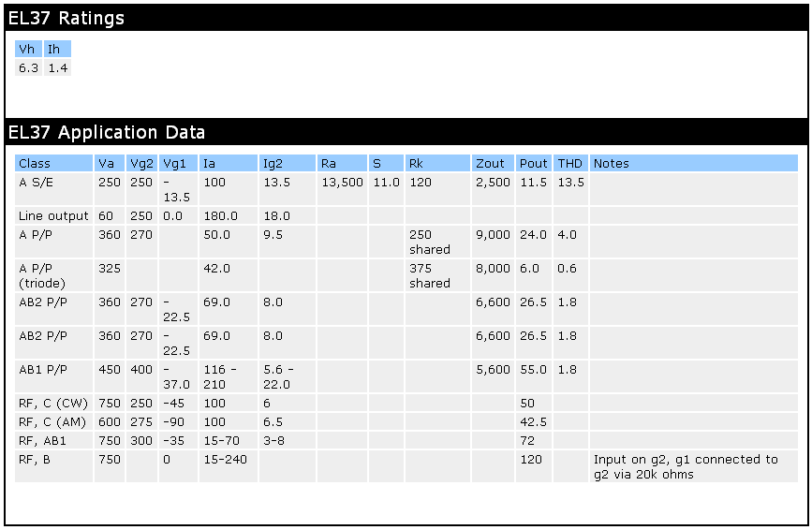Click the Ia column header
This screenshot has width=812, height=530.
tap(229, 164)
